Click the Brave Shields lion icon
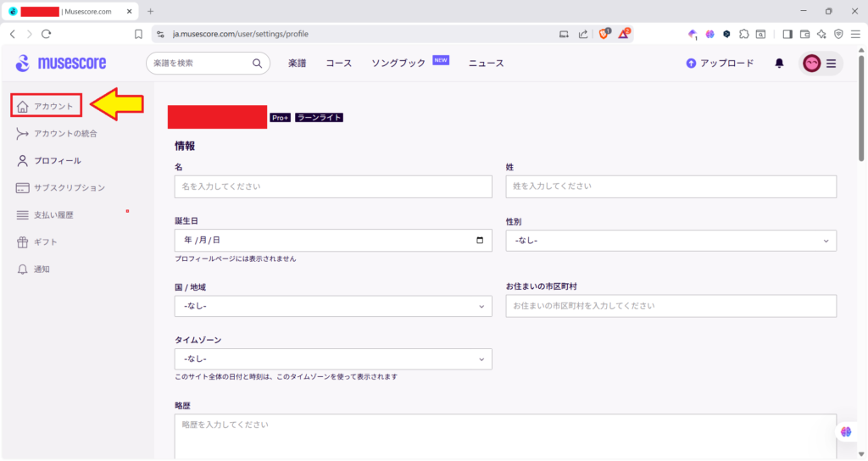 [x=605, y=34]
